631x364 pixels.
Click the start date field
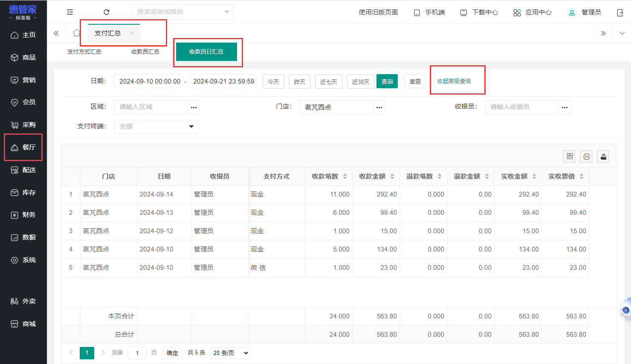tap(148, 81)
